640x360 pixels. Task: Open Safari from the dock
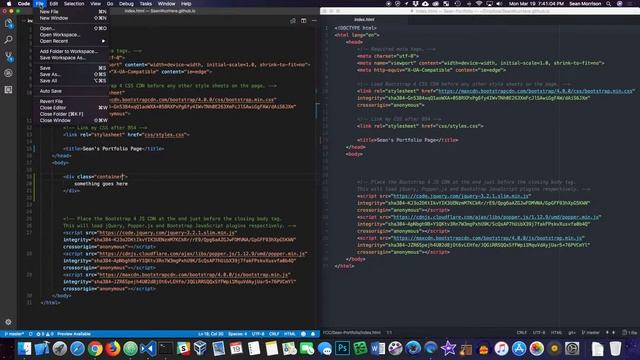pyautogui.click(x=77, y=349)
